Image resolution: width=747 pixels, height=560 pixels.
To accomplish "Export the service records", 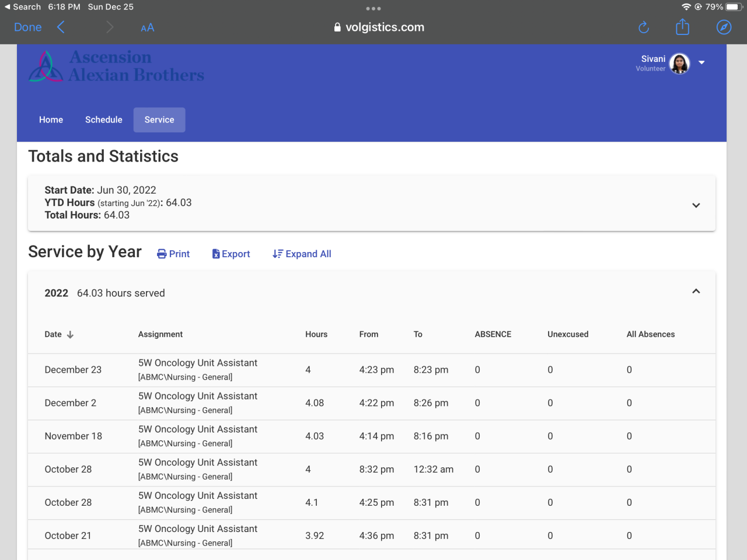I will (231, 254).
